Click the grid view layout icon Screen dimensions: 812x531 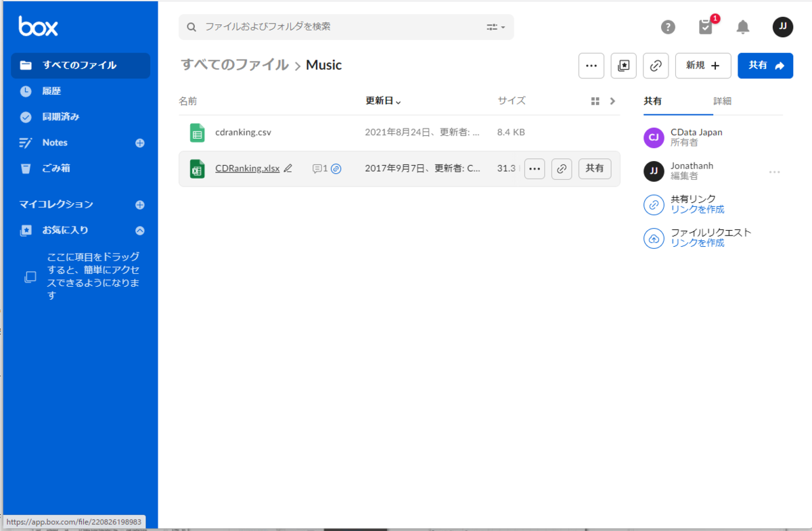[595, 100]
